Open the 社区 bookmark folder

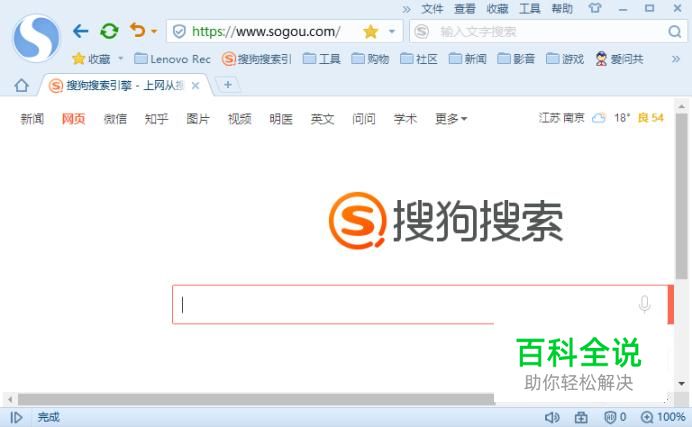tap(419, 59)
